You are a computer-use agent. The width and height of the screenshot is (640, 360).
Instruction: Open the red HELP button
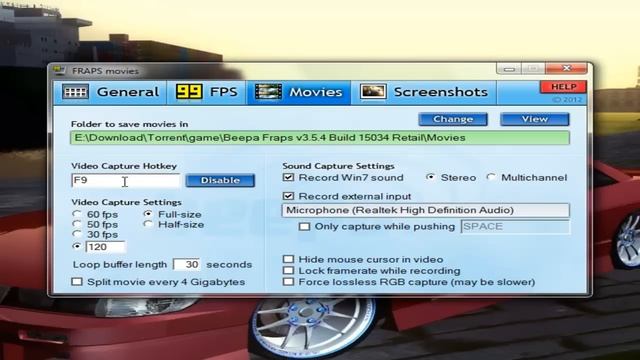pyautogui.click(x=563, y=87)
